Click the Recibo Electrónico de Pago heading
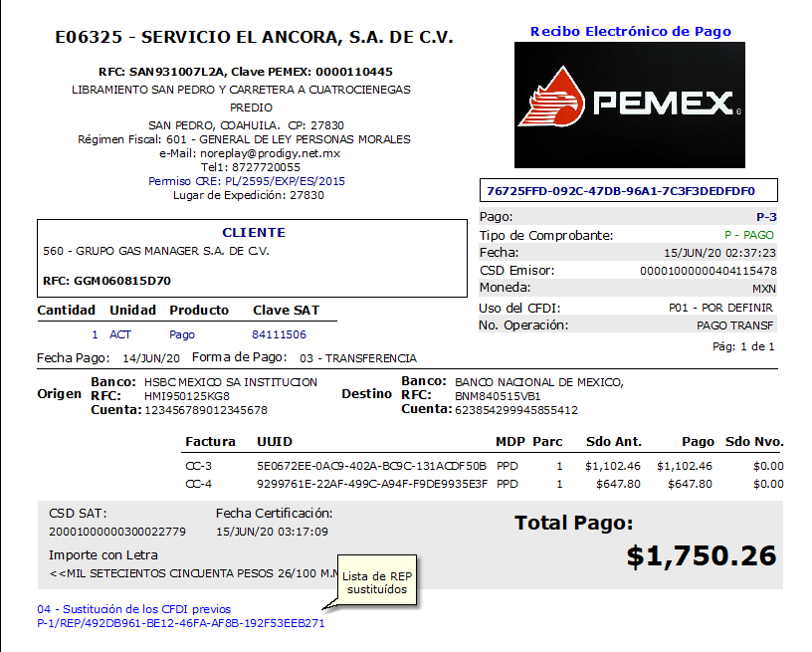Screen dimensions: 812x652 click(630, 32)
